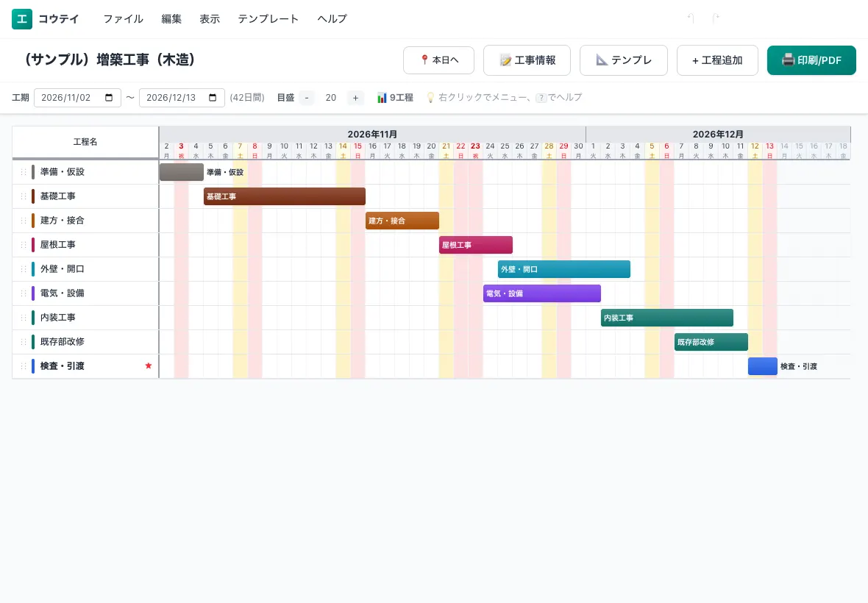Grab the drag handle of 電気・設備 row
Image resolution: width=868 pixels, height=603 pixels.
[x=24, y=293]
